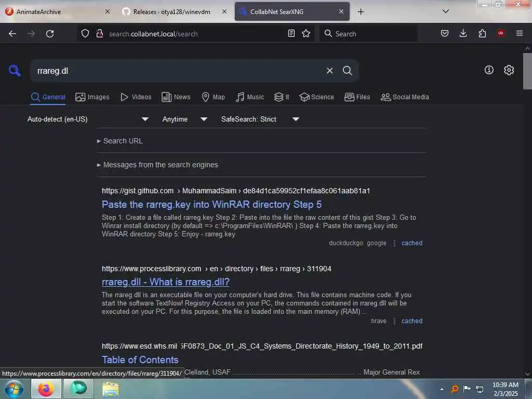Reload the current page
This screenshot has height=399, width=532.
(50, 34)
